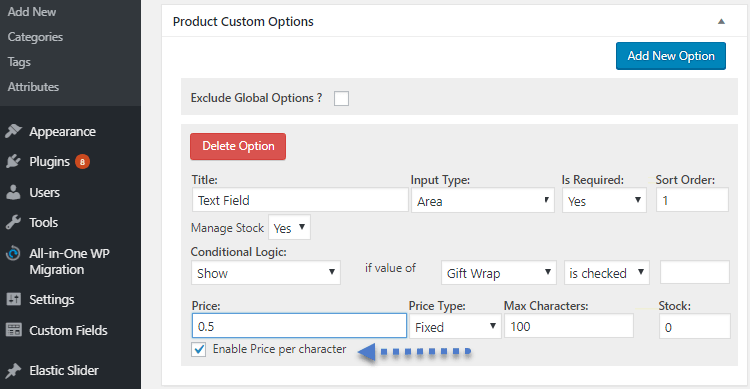Select the Users person icon

[13, 192]
